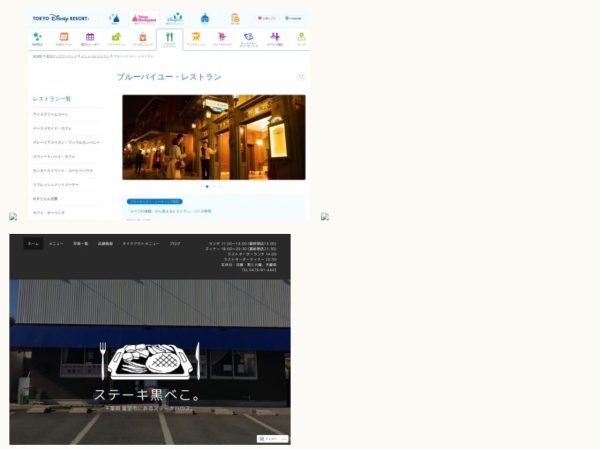Click the レストラン一覧 sidebar heading
The width and height of the screenshot is (600, 450).
[52, 99]
